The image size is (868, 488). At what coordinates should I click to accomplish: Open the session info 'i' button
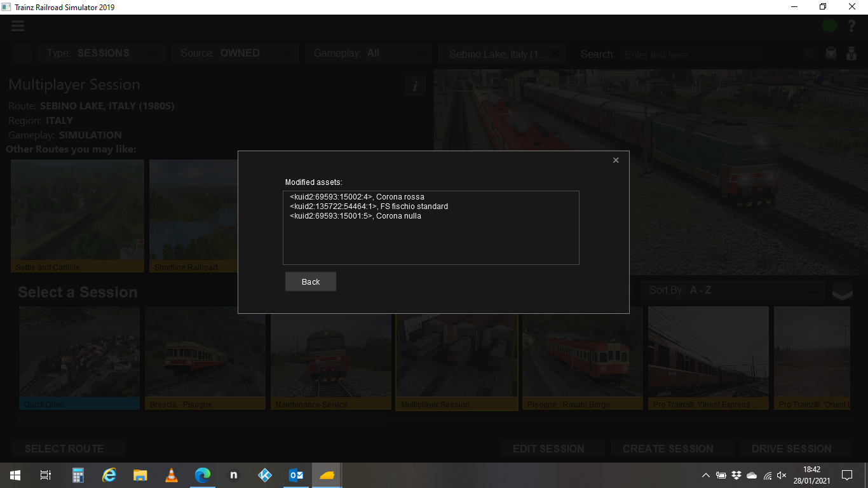tap(415, 86)
